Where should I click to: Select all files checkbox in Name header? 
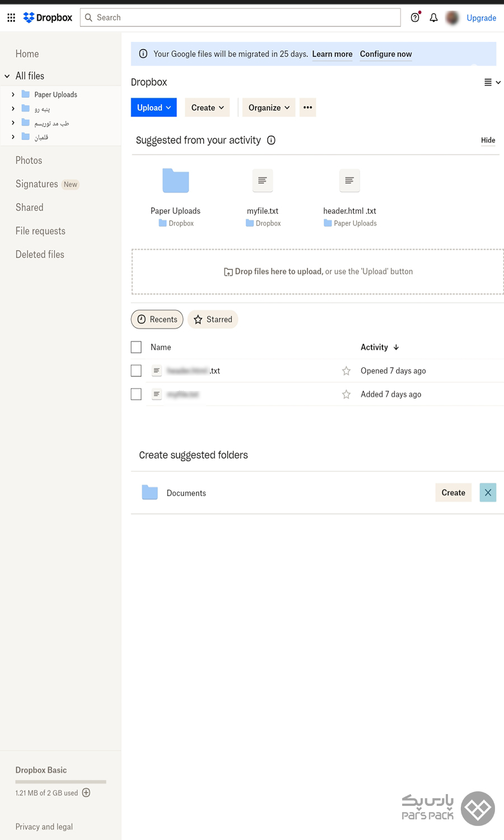coord(136,347)
